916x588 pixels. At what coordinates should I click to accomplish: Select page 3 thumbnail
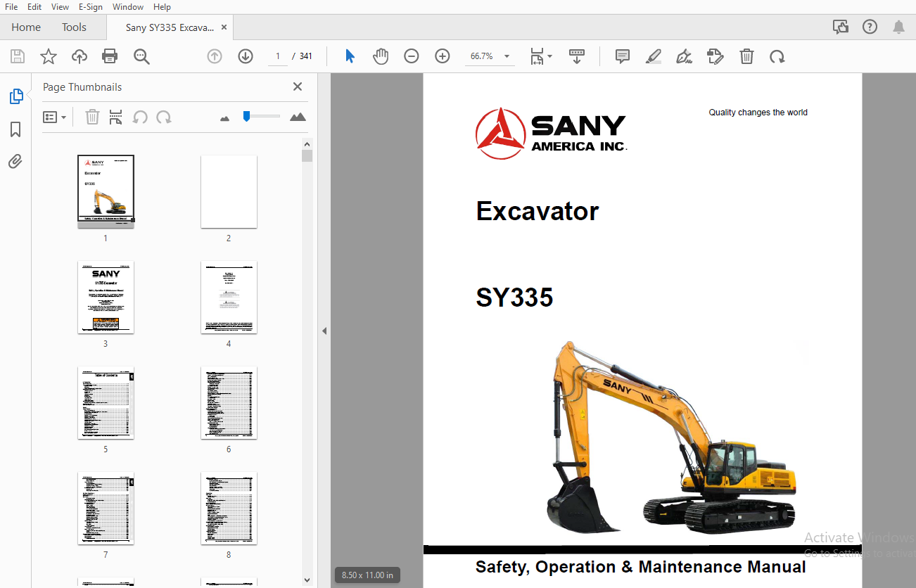click(x=106, y=297)
